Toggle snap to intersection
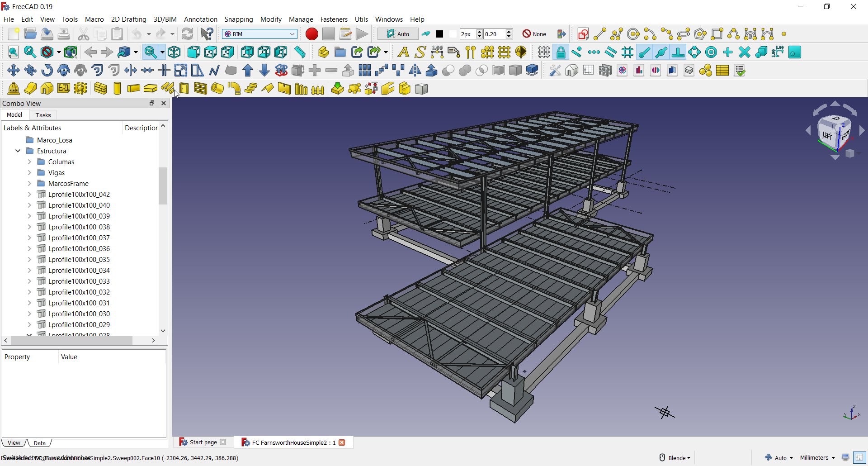 (745, 52)
